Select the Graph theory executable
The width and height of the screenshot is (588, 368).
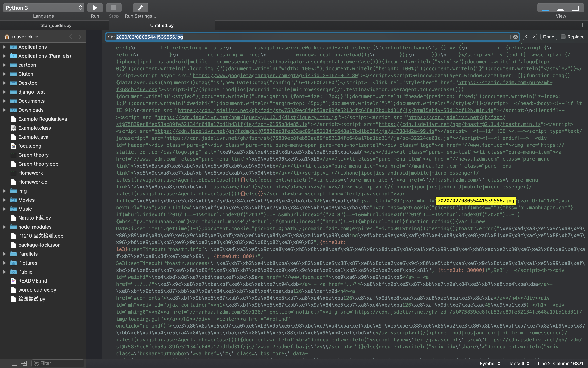33,155
